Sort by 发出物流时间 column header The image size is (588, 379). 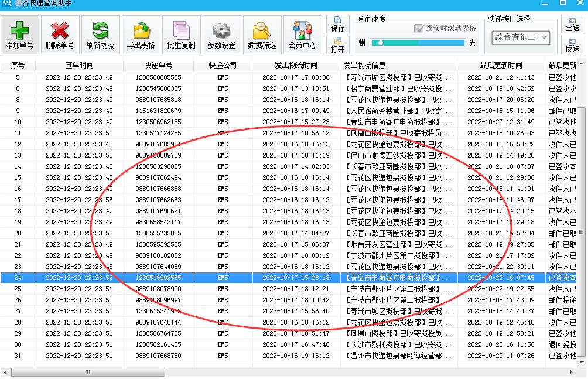[296, 65]
